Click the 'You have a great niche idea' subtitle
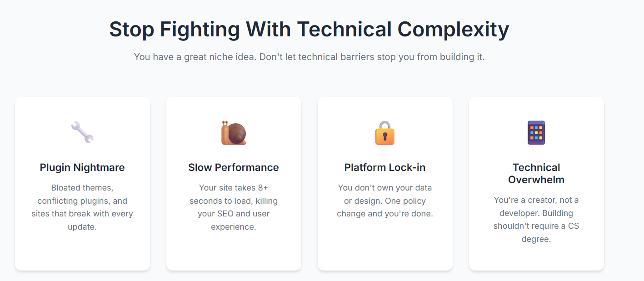644x281 pixels. coord(309,57)
